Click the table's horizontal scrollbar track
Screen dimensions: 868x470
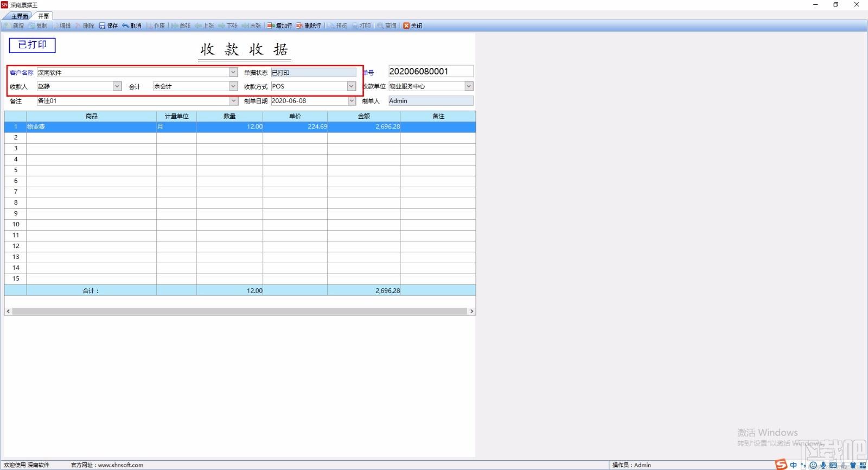pyautogui.click(x=239, y=312)
